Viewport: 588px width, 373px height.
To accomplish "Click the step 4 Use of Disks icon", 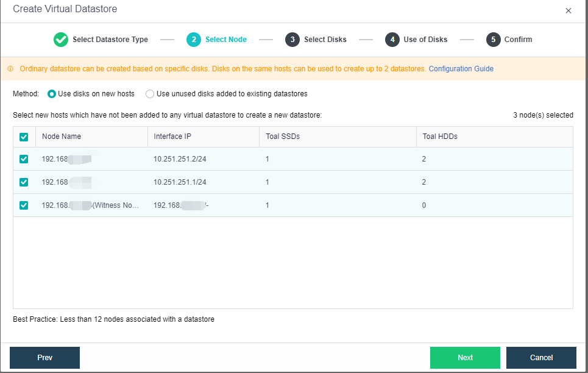I will pyautogui.click(x=392, y=39).
